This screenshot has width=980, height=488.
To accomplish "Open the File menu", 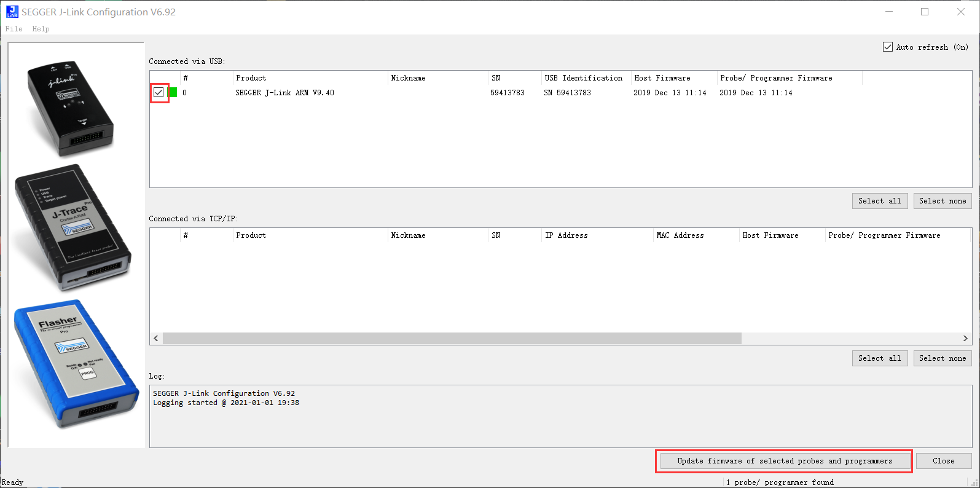I will pos(14,29).
